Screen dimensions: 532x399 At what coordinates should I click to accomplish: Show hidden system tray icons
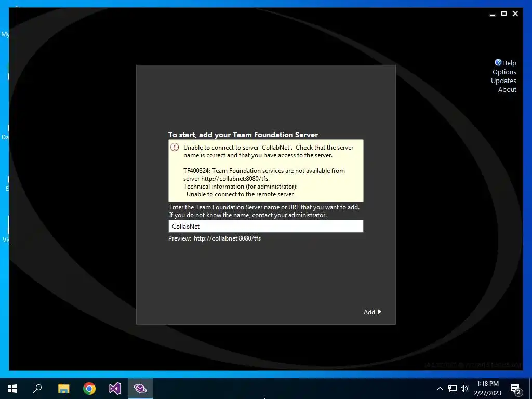coord(440,389)
